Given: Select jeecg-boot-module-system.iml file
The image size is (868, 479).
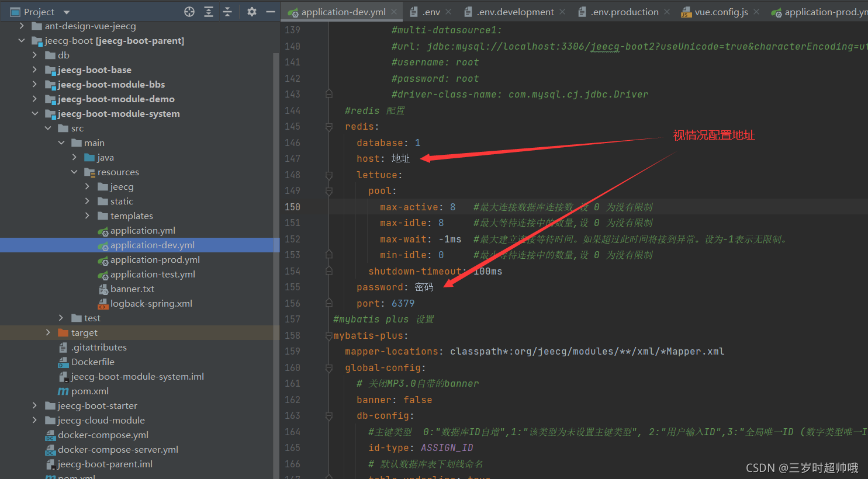Looking at the screenshot, I should click(x=137, y=376).
